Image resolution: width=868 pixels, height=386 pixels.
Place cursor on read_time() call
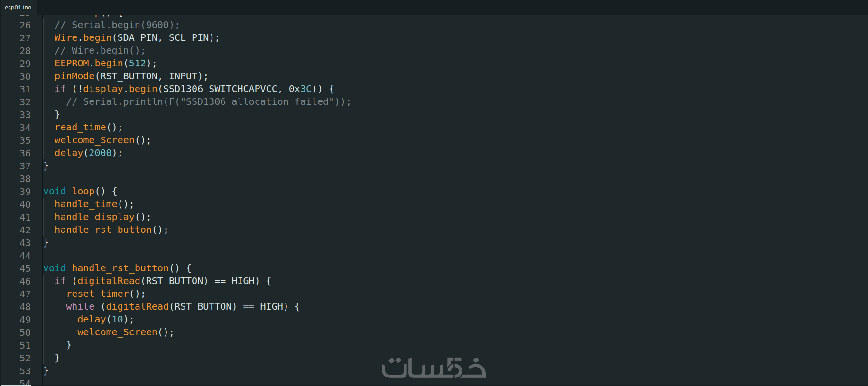[88, 128]
